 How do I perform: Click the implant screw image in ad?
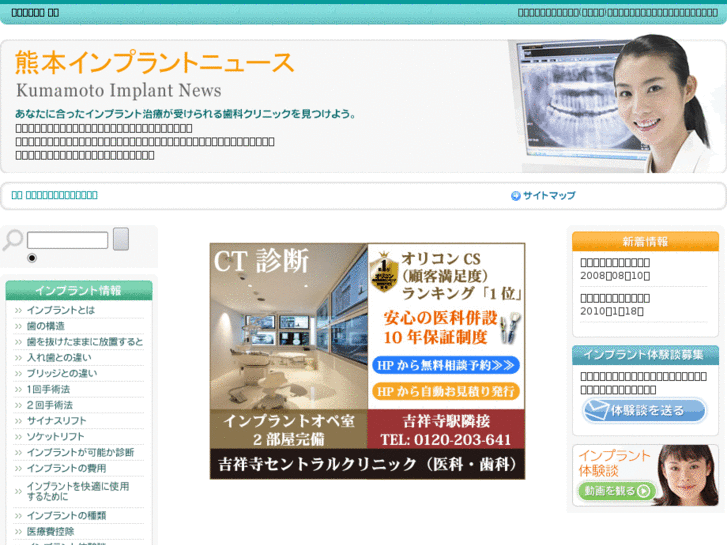pos(510,328)
